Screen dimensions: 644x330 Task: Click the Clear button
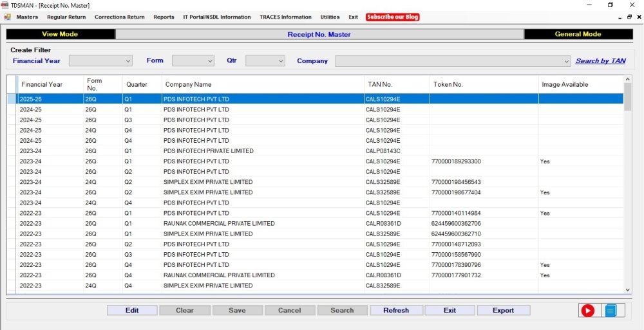184,310
